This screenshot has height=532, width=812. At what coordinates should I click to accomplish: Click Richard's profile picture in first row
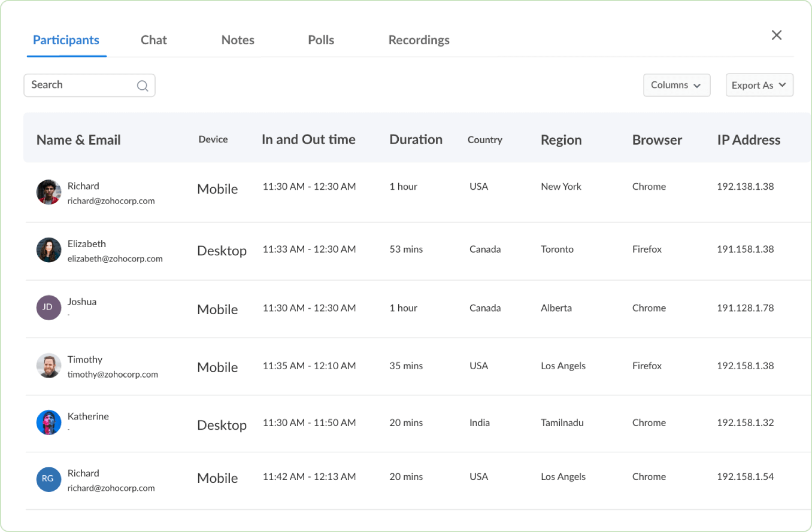coord(49,193)
